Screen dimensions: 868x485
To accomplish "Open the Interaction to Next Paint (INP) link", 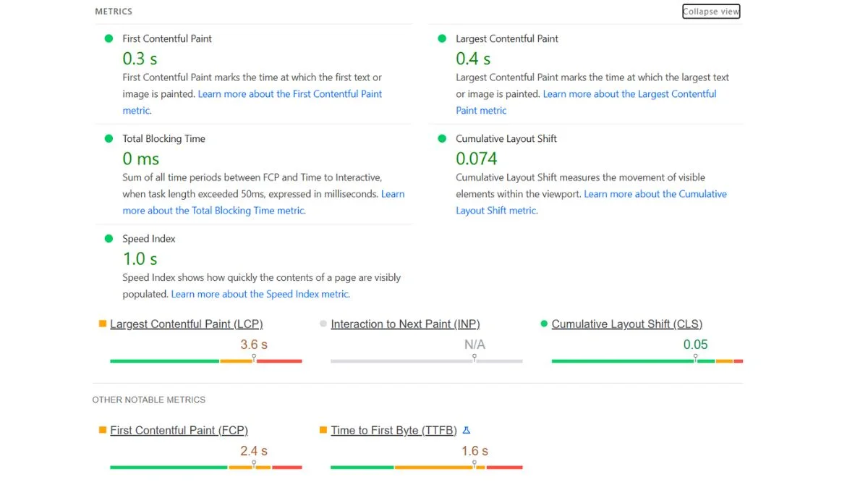I will pos(405,324).
